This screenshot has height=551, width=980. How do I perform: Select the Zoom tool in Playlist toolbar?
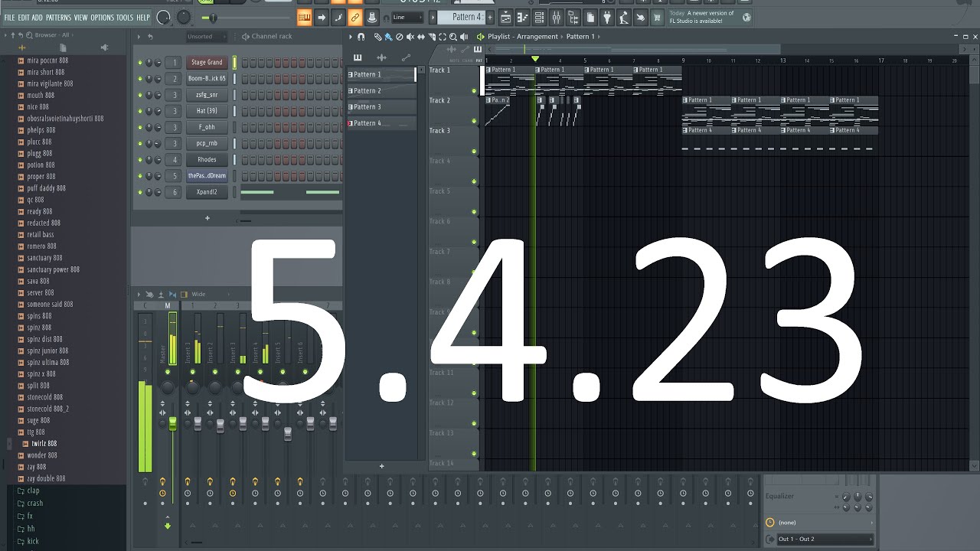[x=452, y=36]
